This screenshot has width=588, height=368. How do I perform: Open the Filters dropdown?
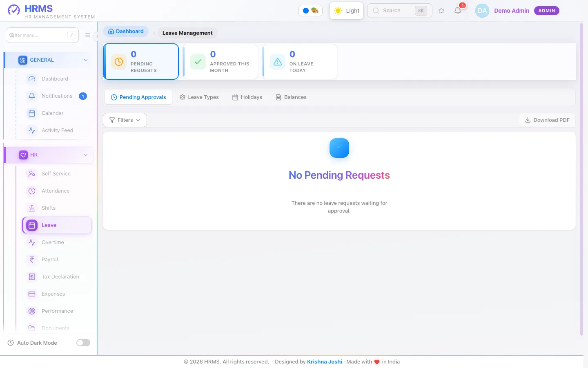[125, 120]
